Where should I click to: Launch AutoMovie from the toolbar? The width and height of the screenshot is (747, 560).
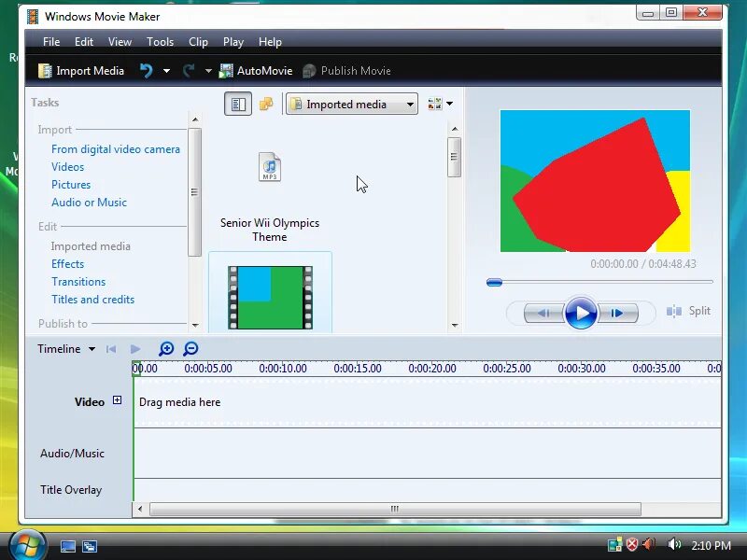pos(255,71)
